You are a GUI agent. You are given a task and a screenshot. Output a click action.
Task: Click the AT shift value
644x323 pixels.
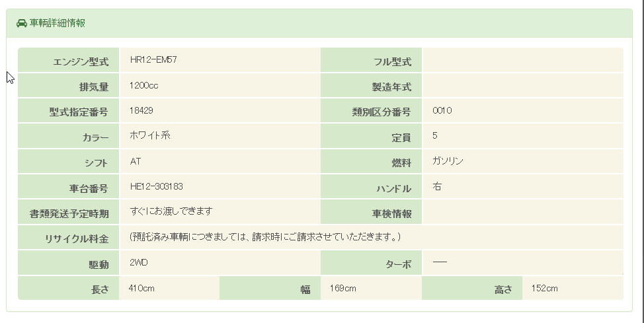pos(136,161)
